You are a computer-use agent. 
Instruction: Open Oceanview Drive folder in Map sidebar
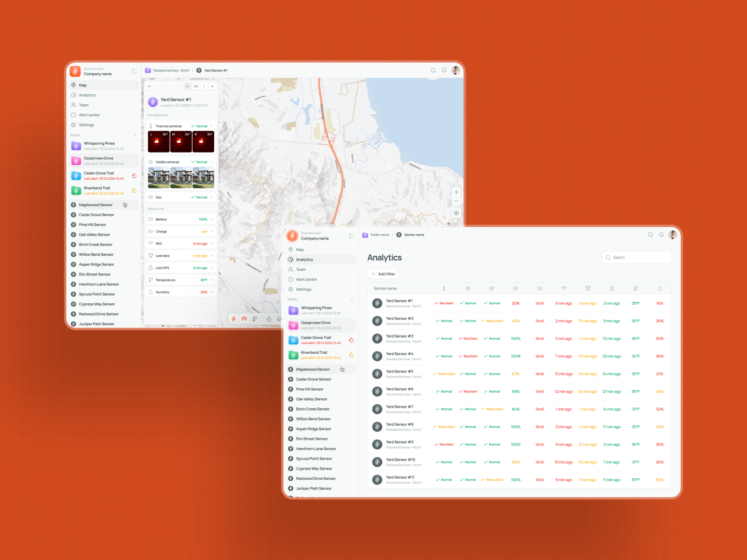(x=104, y=161)
